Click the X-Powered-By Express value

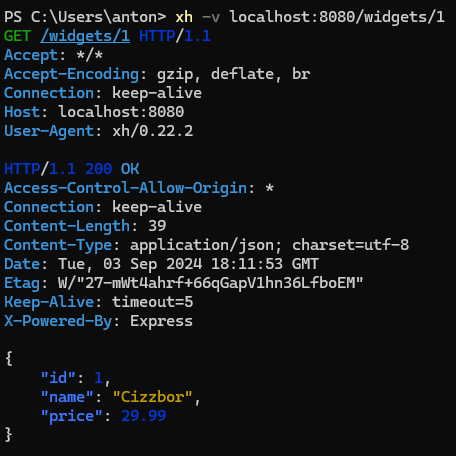(161, 321)
